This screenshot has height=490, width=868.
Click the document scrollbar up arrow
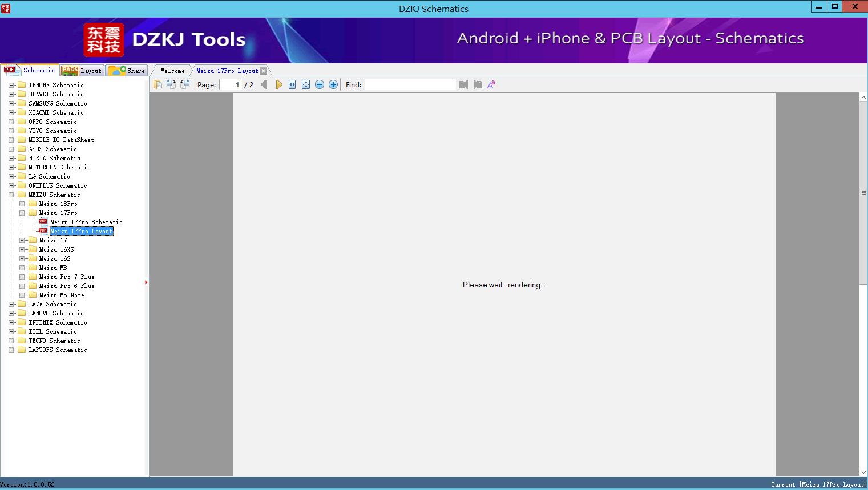tap(863, 98)
